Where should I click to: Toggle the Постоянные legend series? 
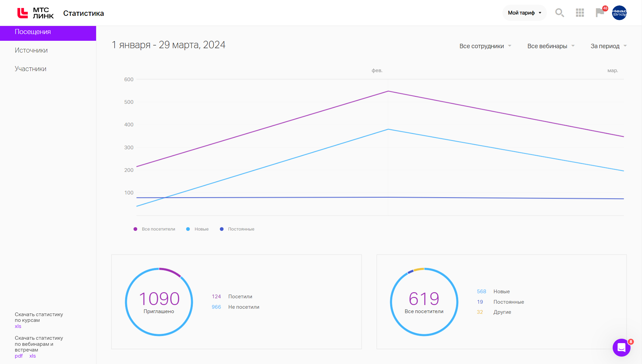(237, 229)
